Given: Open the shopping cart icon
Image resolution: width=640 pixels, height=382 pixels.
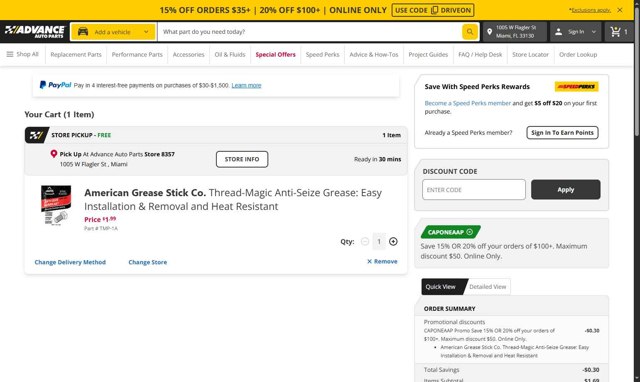Looking at the screenshot, I should pos(616,31).
